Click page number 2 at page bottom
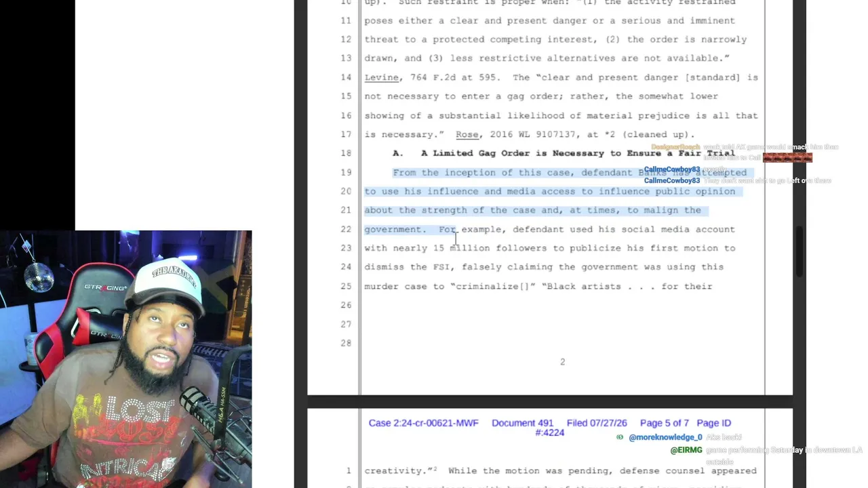This screenshot has height=488, width=868. point(562,362)
